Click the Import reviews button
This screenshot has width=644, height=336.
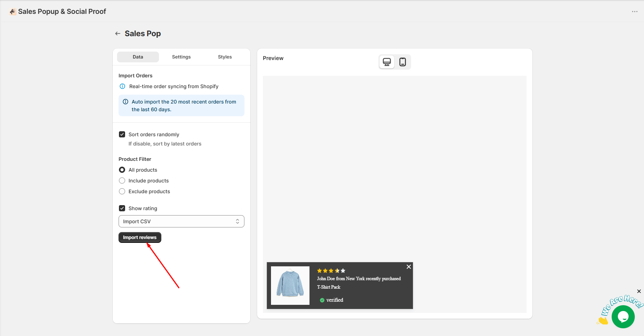[x=140, y=238]
